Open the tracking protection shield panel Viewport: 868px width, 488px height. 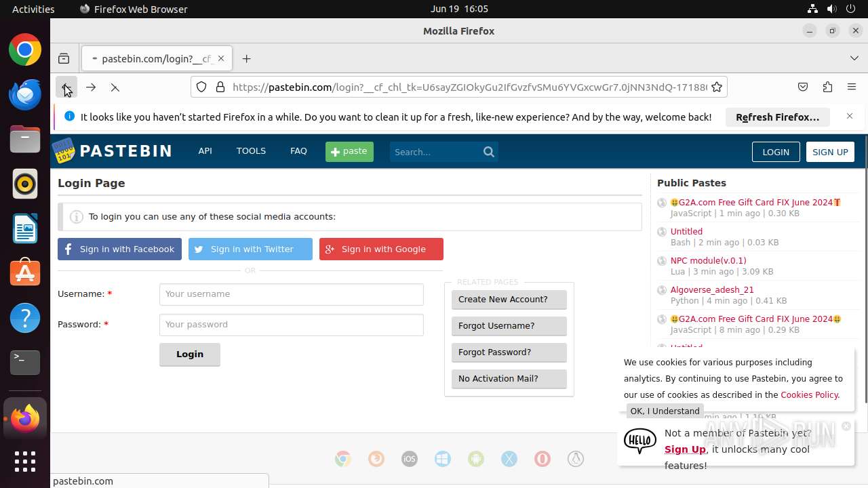(201, 87)
